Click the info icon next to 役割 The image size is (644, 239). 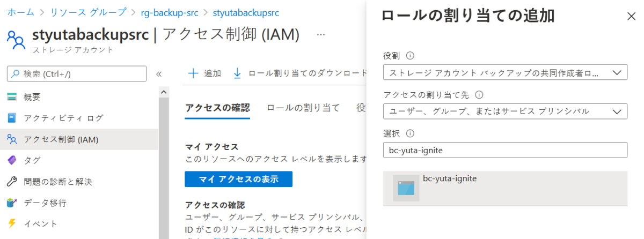tap(411, 56)
